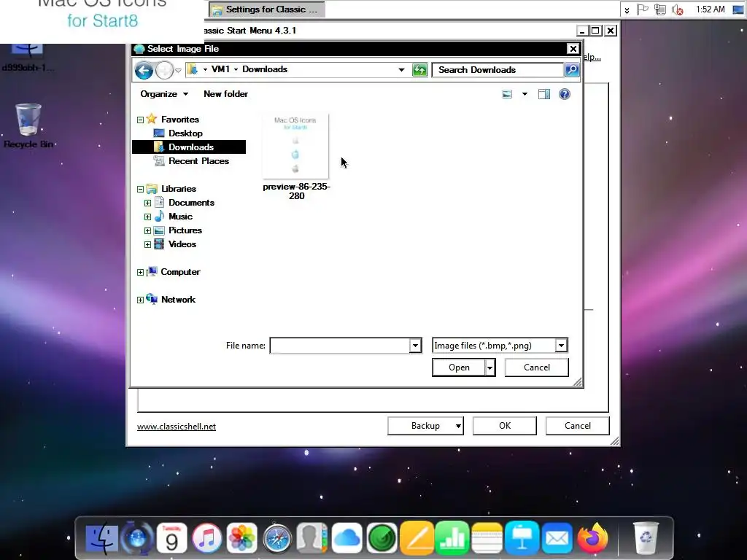
Task: Click the File name input box
Action: click(x=340, y=345)
